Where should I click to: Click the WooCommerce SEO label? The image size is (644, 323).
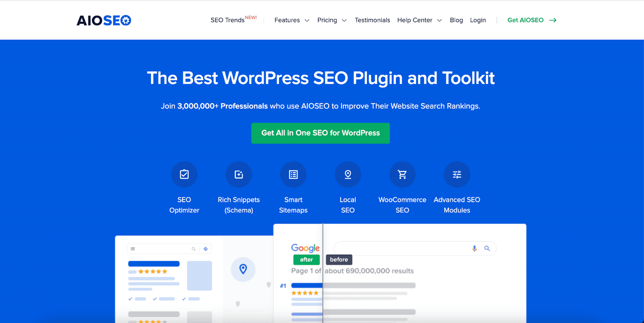pyautogui.click(x=402, y=205)
